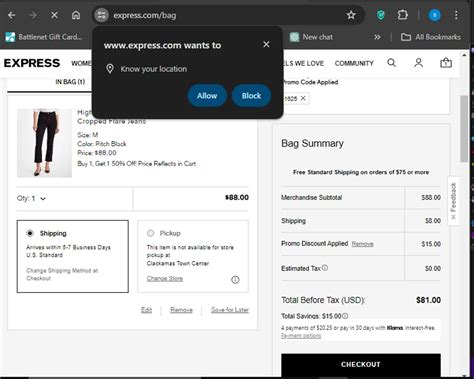
Task: Select the Shipping radio button
Action: pyautogui.click(x=30, y=233)
